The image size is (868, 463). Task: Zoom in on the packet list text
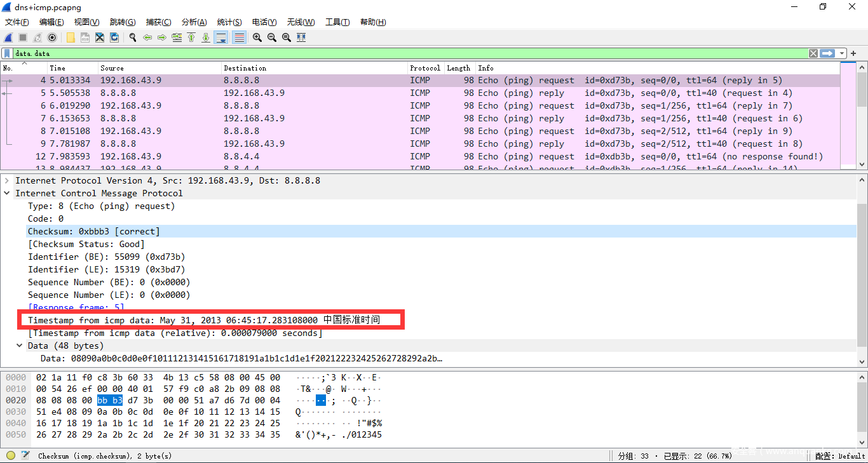(257, 37)
